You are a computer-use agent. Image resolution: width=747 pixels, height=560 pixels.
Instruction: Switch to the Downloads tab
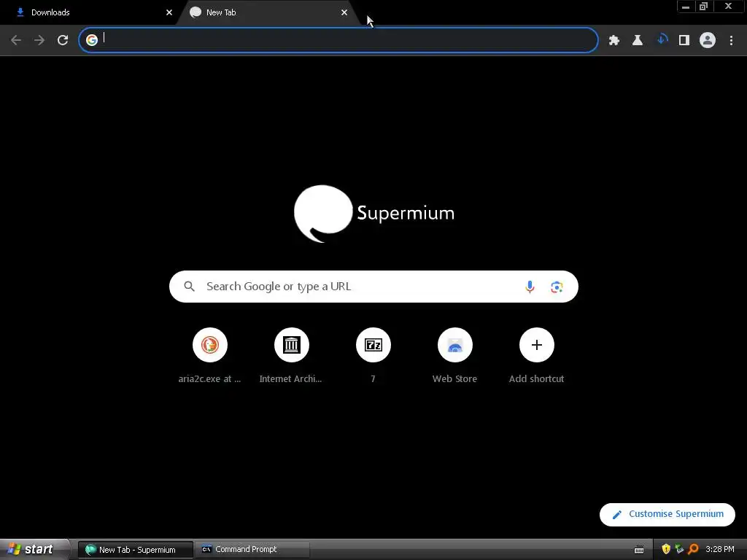(90, 12)
